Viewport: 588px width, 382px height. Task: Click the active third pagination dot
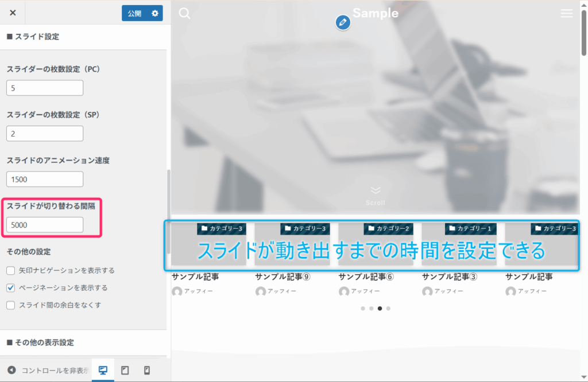(x=380, y=309)
